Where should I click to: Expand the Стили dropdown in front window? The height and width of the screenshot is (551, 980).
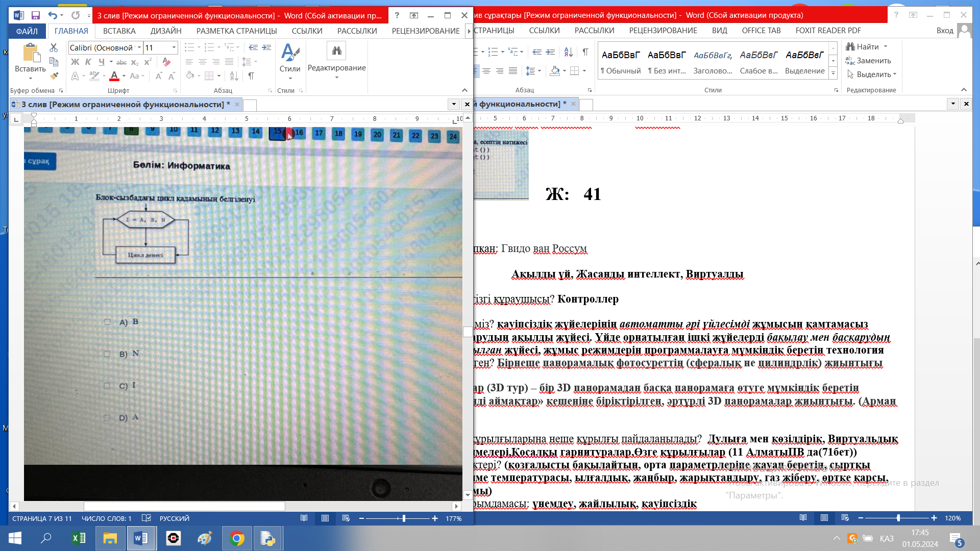pos(290,79)
